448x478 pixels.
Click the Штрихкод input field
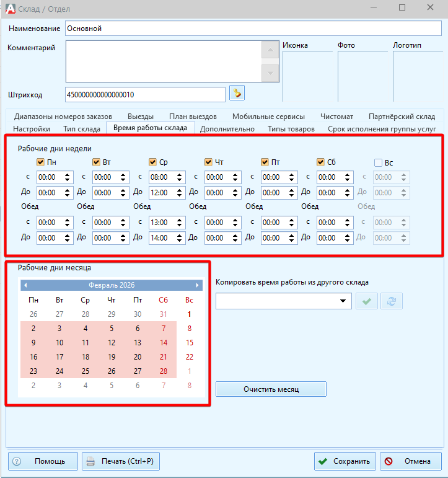pos(145,94)
